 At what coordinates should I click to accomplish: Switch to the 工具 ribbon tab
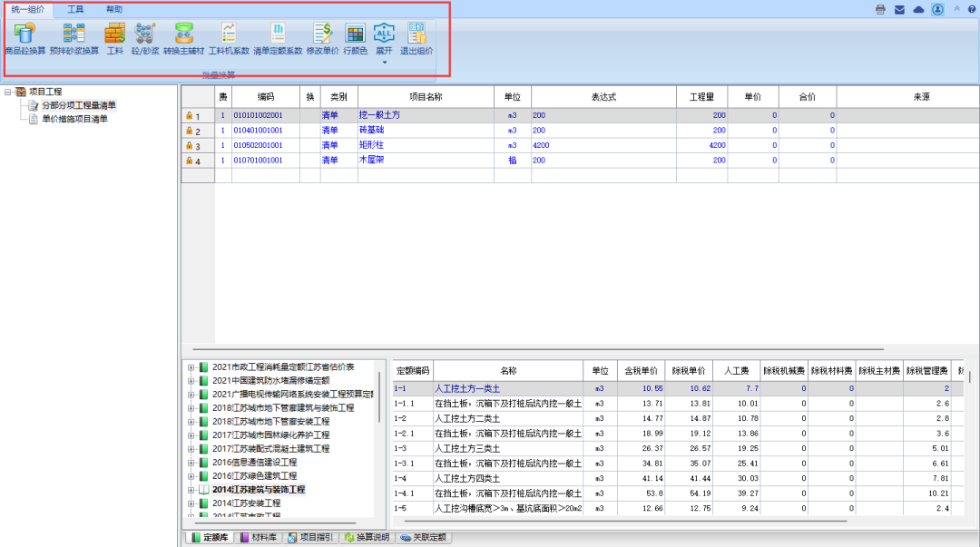coord(75,9)
